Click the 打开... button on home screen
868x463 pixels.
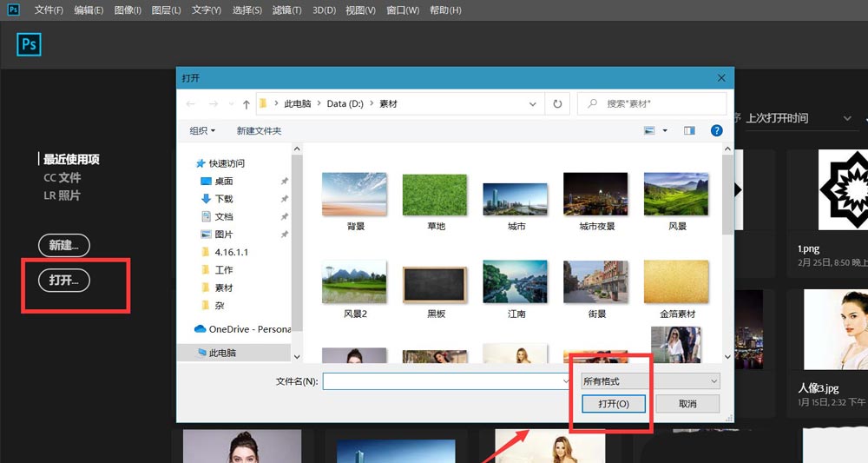click(64, 281)
